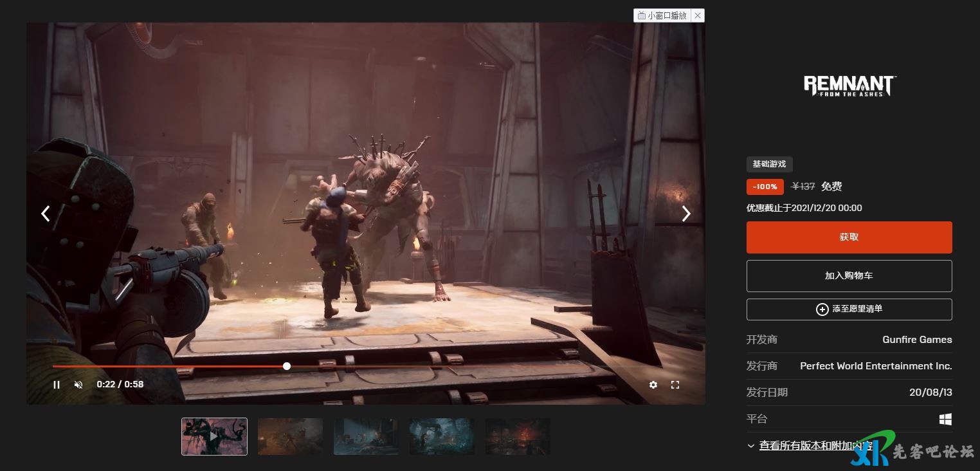Close the small-window playback popup
Viewport: 980px width, 471px height.
(x=698, y=15)
